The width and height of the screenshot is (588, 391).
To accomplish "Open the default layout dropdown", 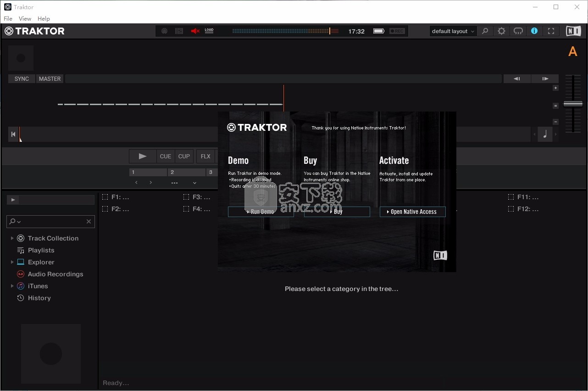I will click(453, 31).
